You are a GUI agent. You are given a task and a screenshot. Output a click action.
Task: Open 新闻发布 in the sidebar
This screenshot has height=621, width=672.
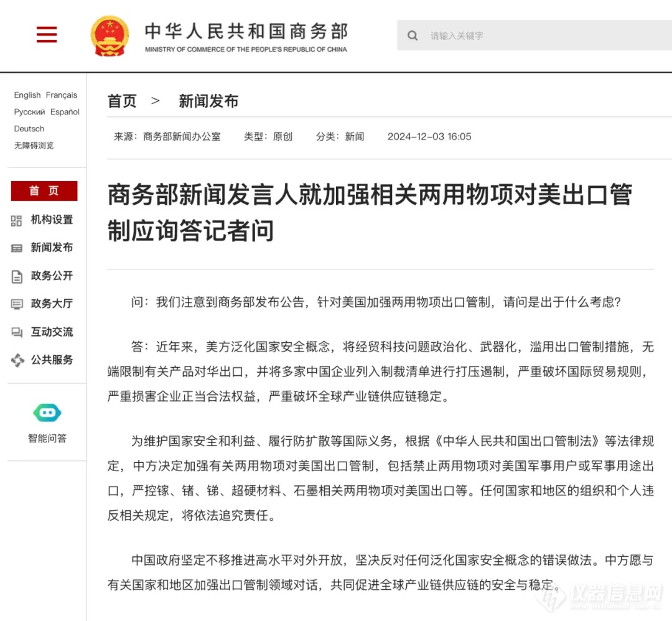[52, 247]
